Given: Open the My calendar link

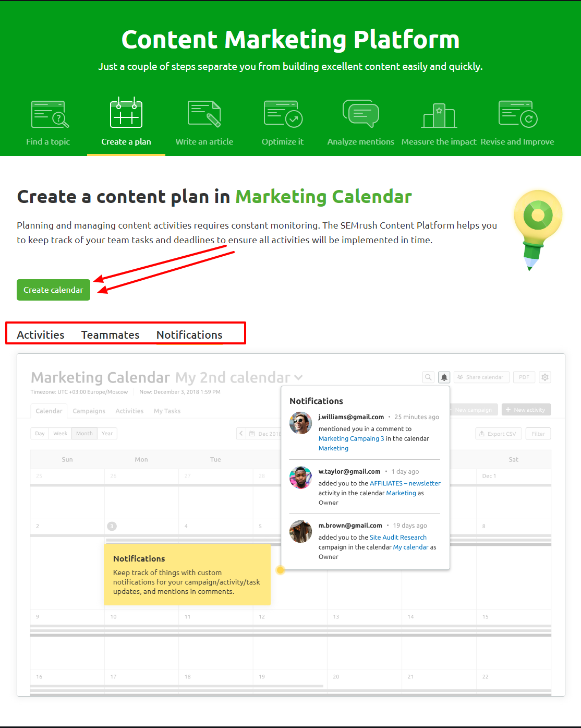Looking at the screenshot, I should (x=410, y=547).
